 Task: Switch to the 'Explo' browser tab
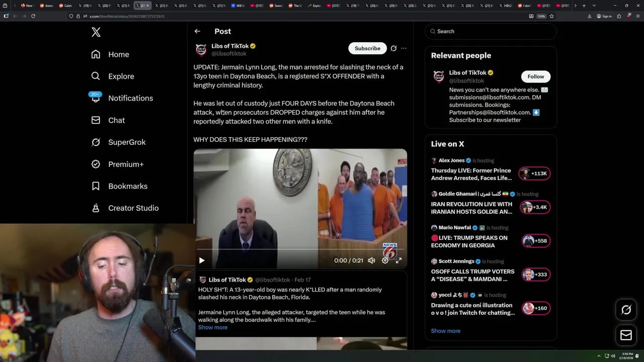pyautogui.click(x=314, y=6)
